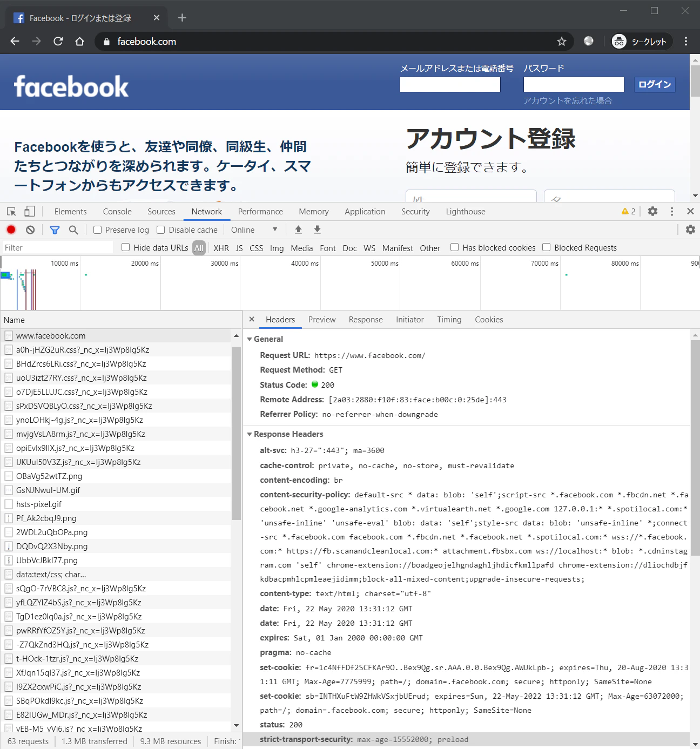Focus the Facebook email or phone field
The image size is (700, 749).
[450, 84]
